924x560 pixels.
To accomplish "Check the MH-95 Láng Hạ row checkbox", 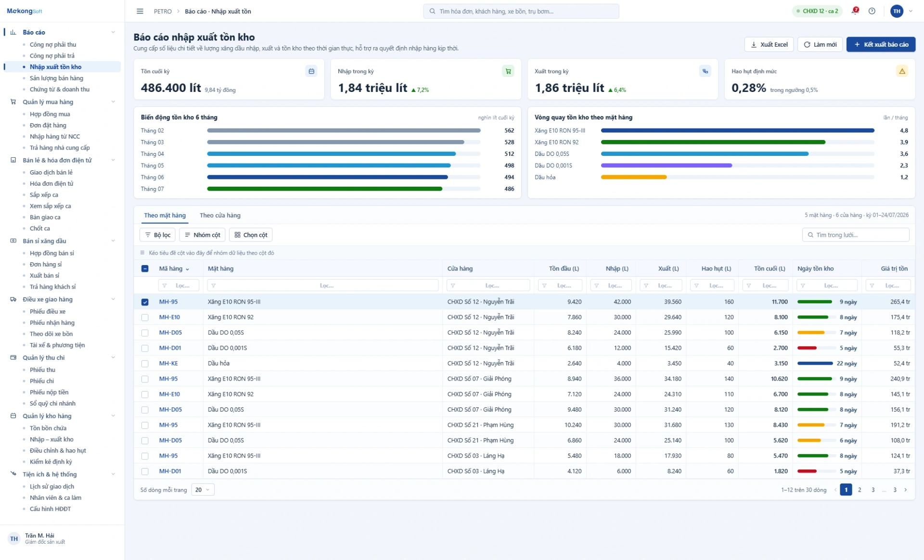I will pyautogui.click(x=145, y=456).
